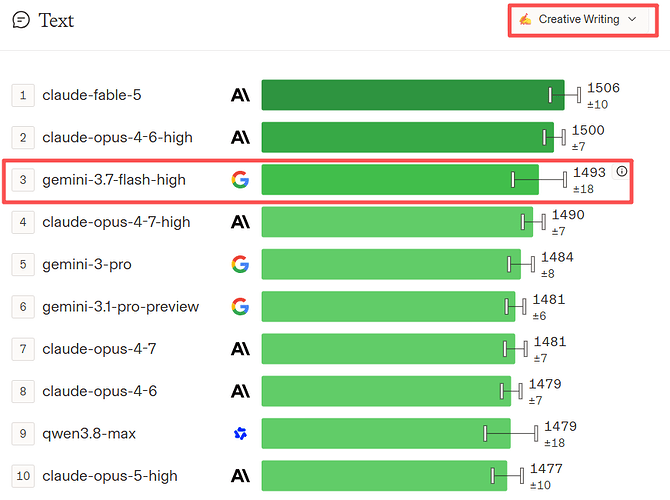
Task: Click the rank 1 badge
Action: point(23,95)
